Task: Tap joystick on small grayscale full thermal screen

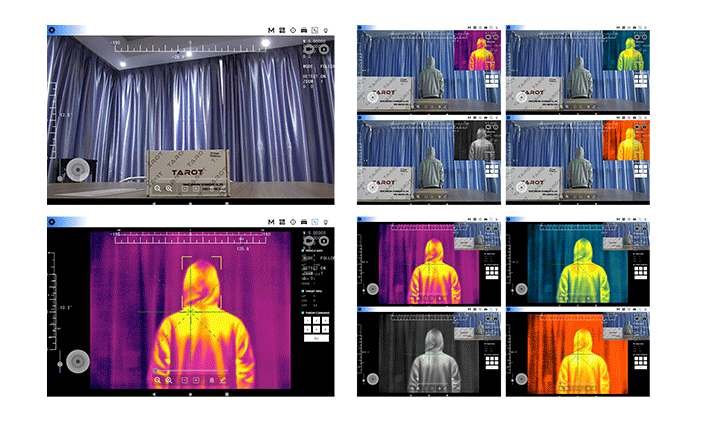Action: pos(373,379)
